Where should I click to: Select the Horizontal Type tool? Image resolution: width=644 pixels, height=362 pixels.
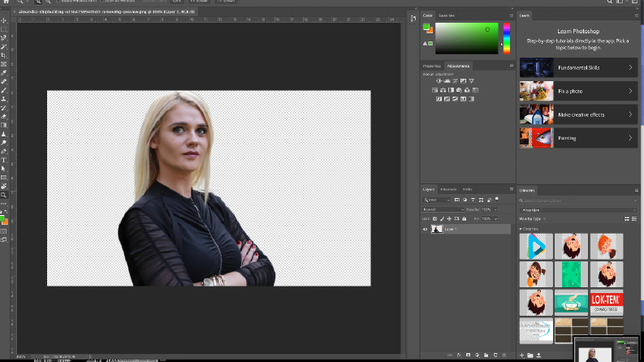pyautogui.click(x=4, y=160)
